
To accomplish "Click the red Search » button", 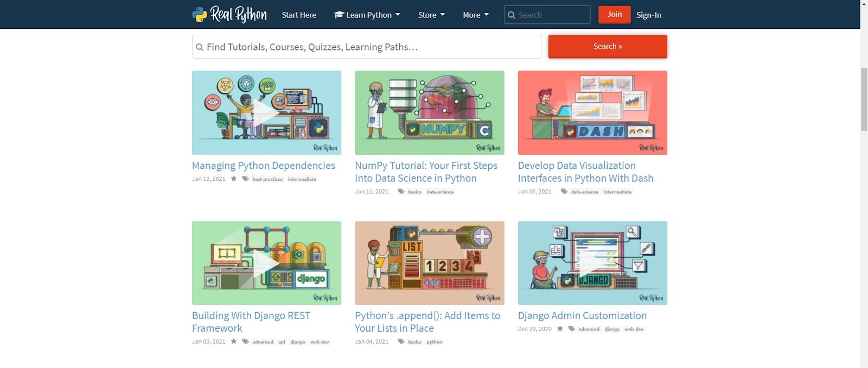I will [608, 47].
